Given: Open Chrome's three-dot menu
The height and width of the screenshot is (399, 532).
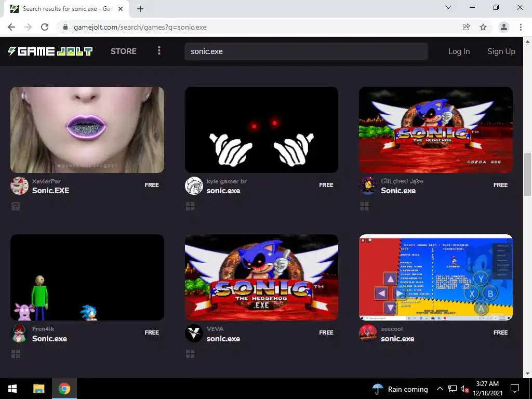Looking at the screenshot, I should [x=521, y=27].
